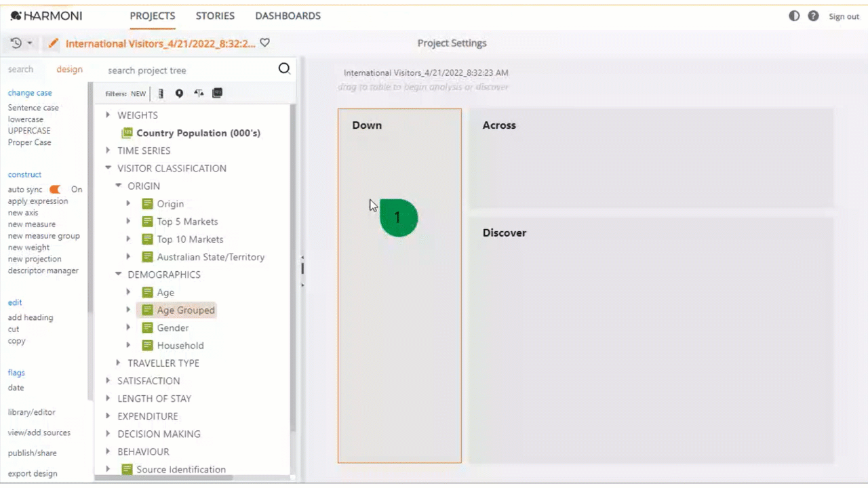868x488 pixels.
Task: Select Age Grouped in the tree
Action: [x=186, y=310]
